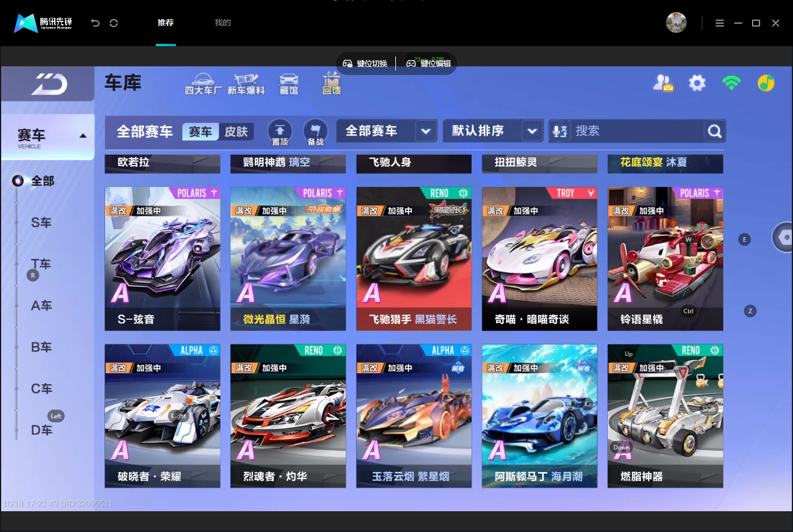
Task: Click the search magnifier icon
Action: [715, 132]
